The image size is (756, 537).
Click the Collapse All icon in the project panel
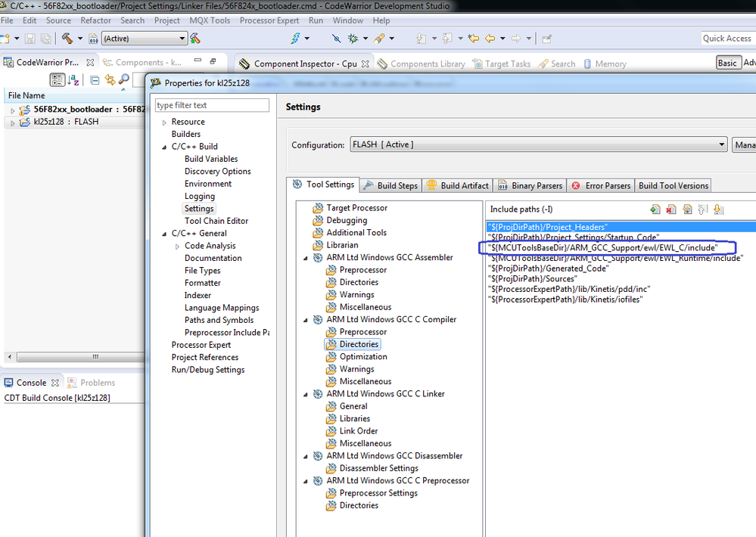tap(95, 80)
